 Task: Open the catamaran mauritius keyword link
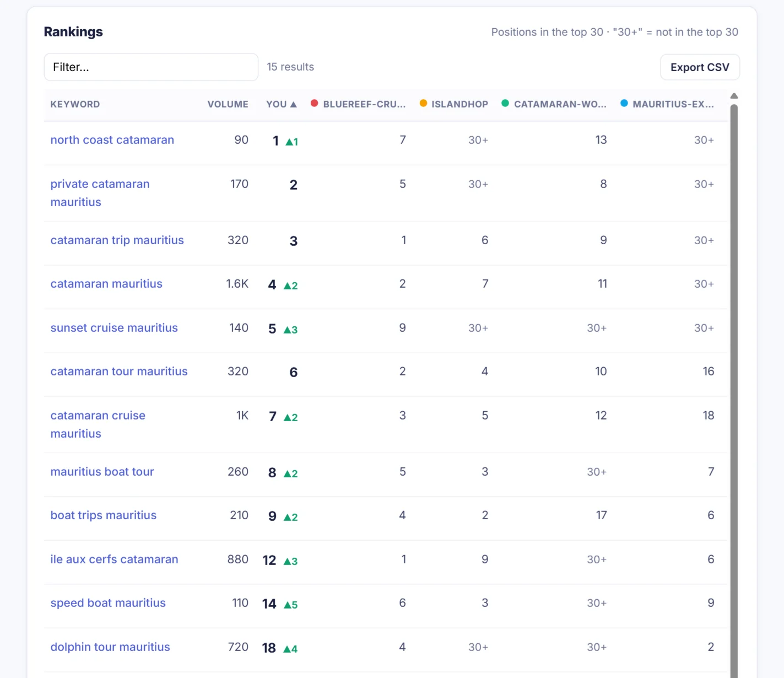click(x=106, y=284)
